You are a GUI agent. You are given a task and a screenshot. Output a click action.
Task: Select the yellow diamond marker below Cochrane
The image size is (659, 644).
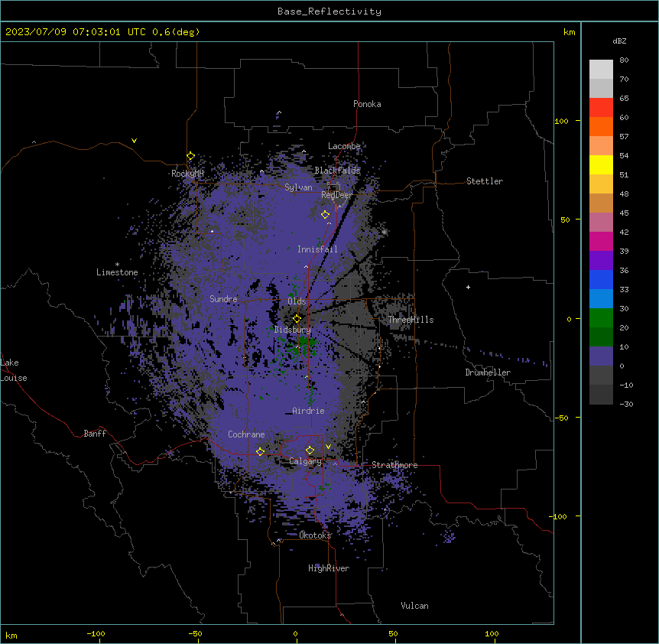[260, 451]
